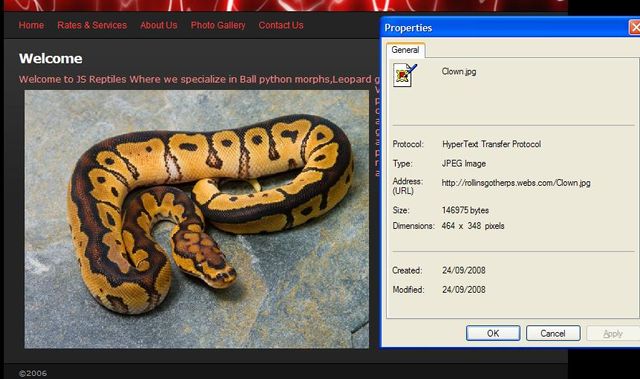Select the General tab in Properties
The image size is (640, 379).
coord(405,50)
